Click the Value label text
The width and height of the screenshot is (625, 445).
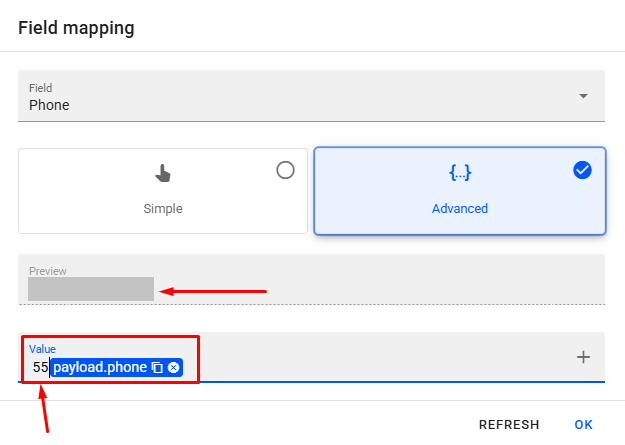click(42, 348)
